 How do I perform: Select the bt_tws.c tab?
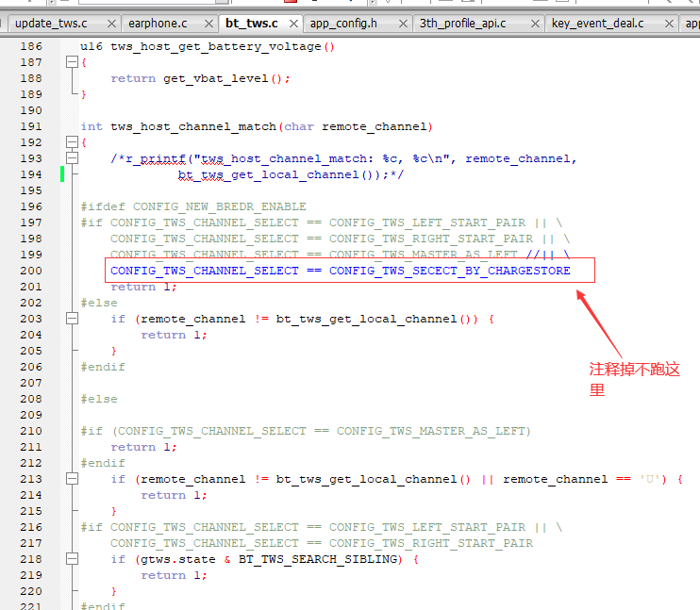(251, 24)
